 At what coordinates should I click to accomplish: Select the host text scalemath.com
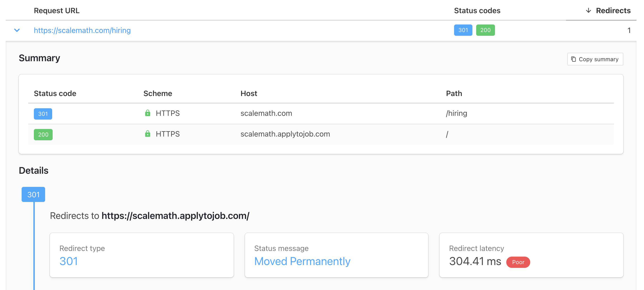(266, 113)
